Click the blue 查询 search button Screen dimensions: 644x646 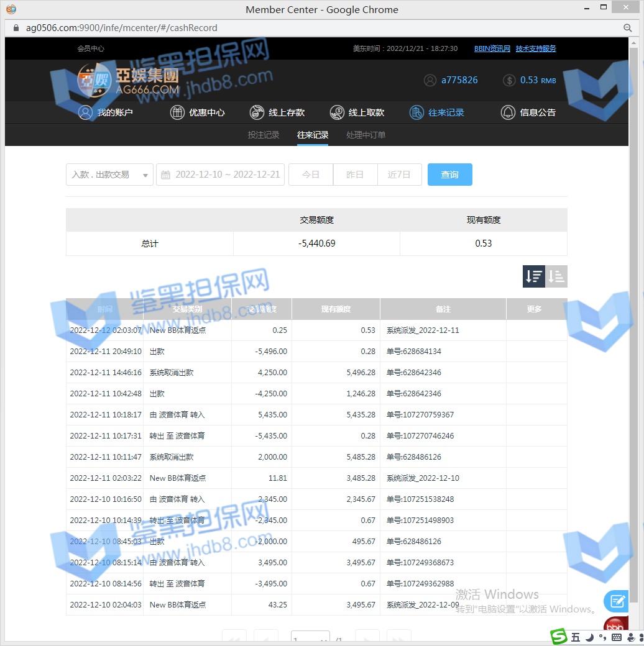(x=449, y=175)
